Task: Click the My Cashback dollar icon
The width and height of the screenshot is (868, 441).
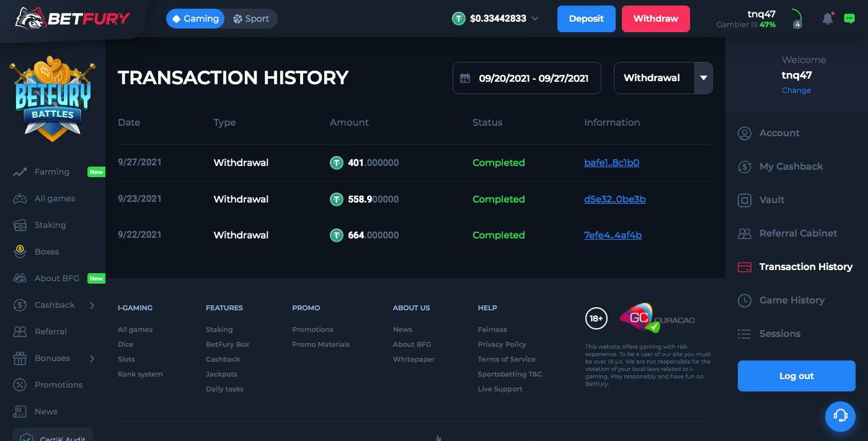Action: coord(745,167)
